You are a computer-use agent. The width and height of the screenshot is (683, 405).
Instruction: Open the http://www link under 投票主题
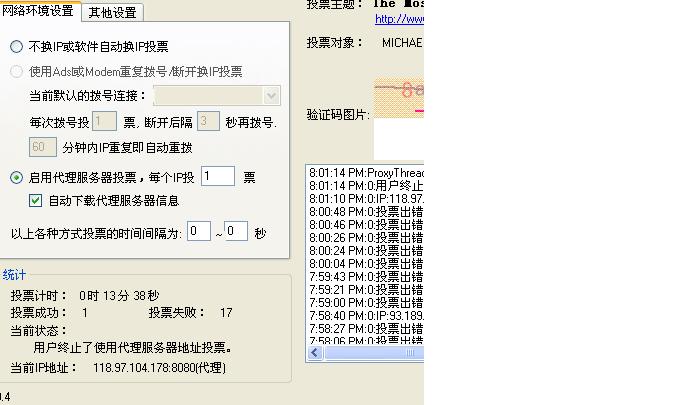pyautogui.click(x=399, y=19)
